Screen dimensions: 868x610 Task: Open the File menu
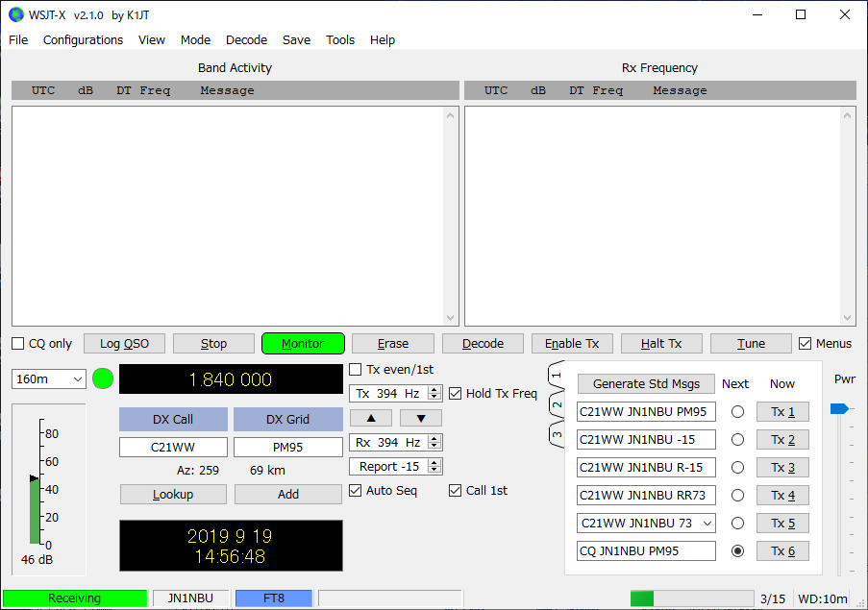(18, 39)
